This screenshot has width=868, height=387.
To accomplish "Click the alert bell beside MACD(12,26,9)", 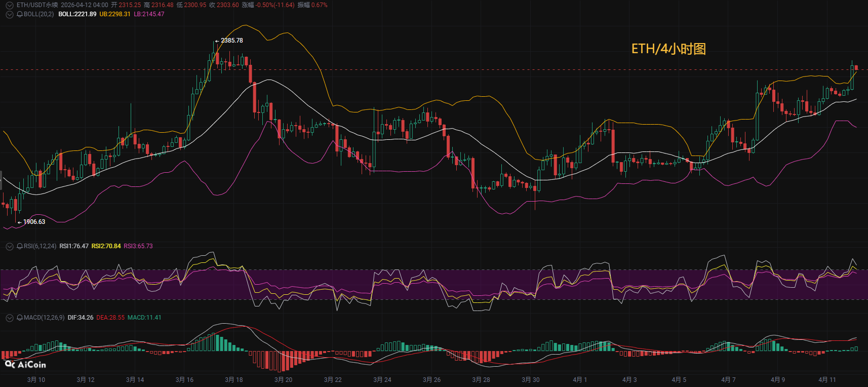I will (x=20, y=318).
